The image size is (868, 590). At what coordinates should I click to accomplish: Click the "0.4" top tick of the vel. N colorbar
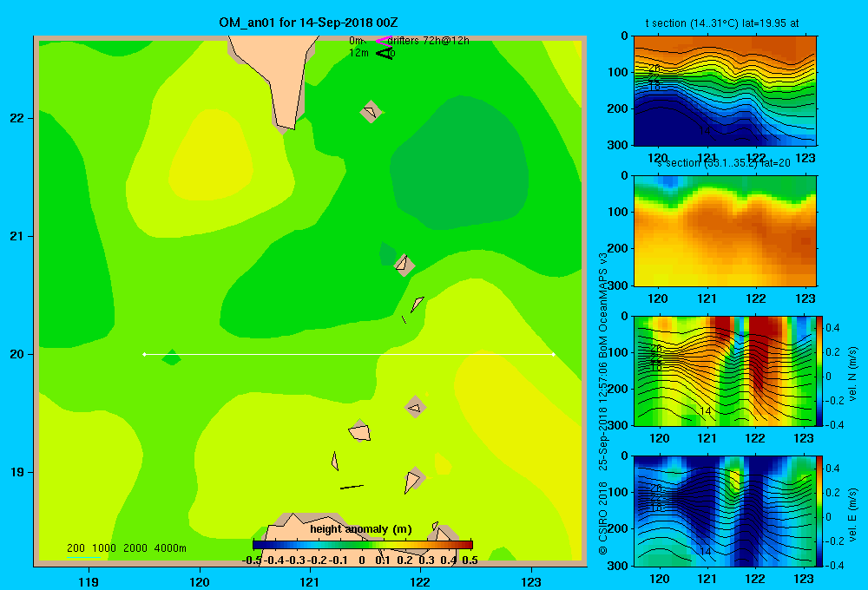pos(832,328)
